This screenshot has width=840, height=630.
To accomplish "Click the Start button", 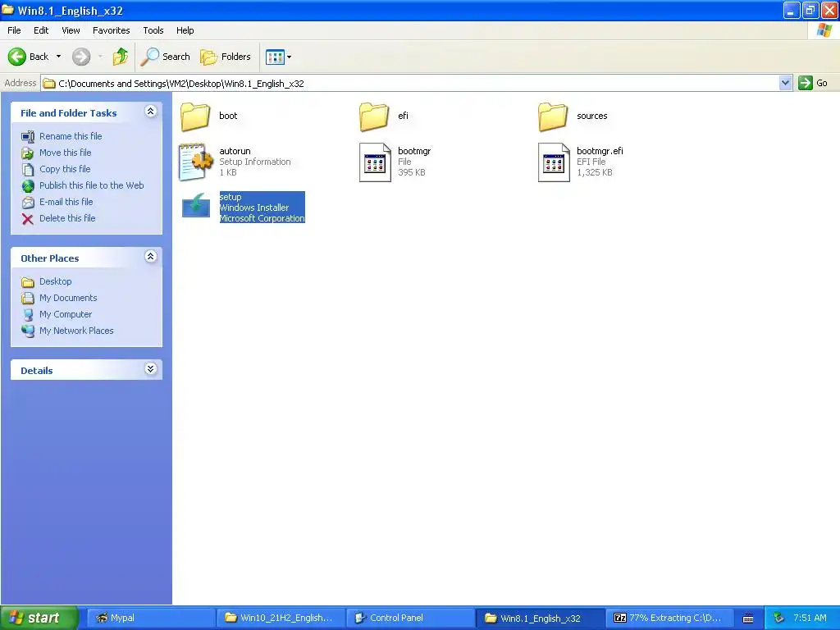I will [x=39, y=618].
